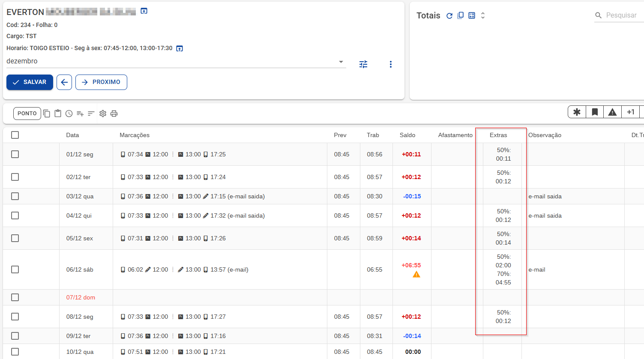Expand or collapse the Totais panel arrows
The image size is (644, 359).
[483, 15]
